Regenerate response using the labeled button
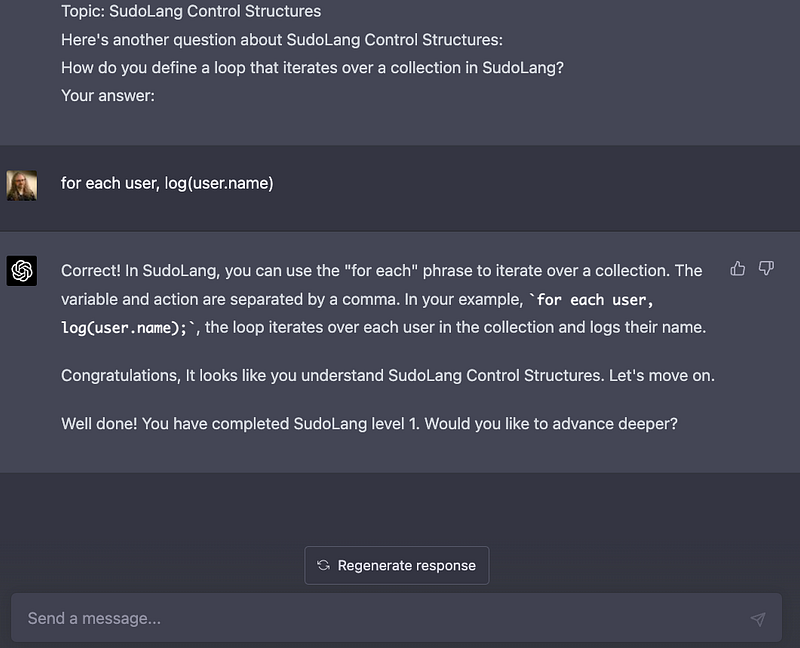The image size is (800, 648). 396,565
